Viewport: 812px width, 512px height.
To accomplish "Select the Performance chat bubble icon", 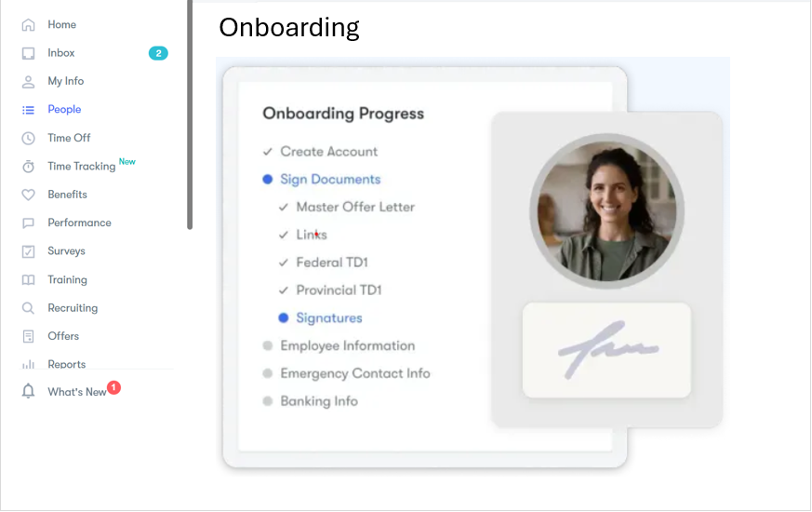I will pyautogui.click(x=29, y=223).
